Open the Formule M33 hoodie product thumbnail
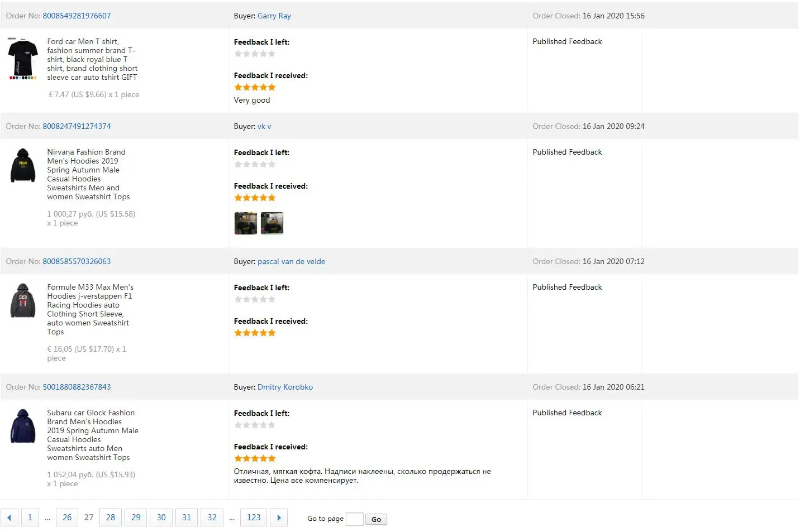The width and height of the screenshot is (800, 532). (x=23, y=300)
